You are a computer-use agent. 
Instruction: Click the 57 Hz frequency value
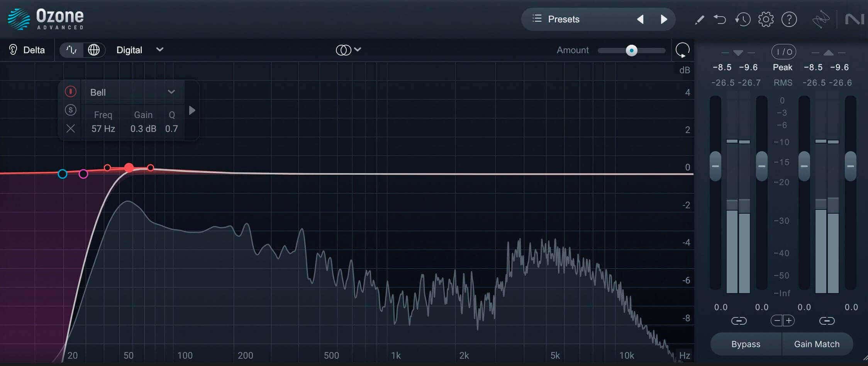(x=103, y=128)
